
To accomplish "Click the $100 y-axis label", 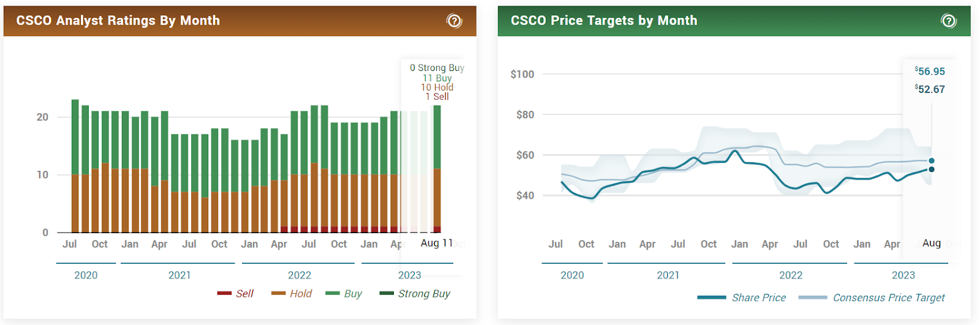I will [x=522, y=74].
